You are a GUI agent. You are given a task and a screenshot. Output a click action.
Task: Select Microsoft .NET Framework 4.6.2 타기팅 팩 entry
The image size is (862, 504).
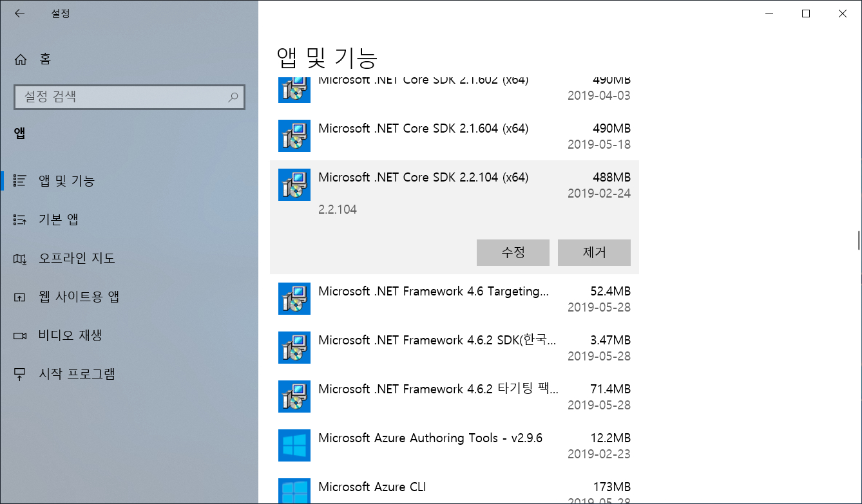[454, 397]
